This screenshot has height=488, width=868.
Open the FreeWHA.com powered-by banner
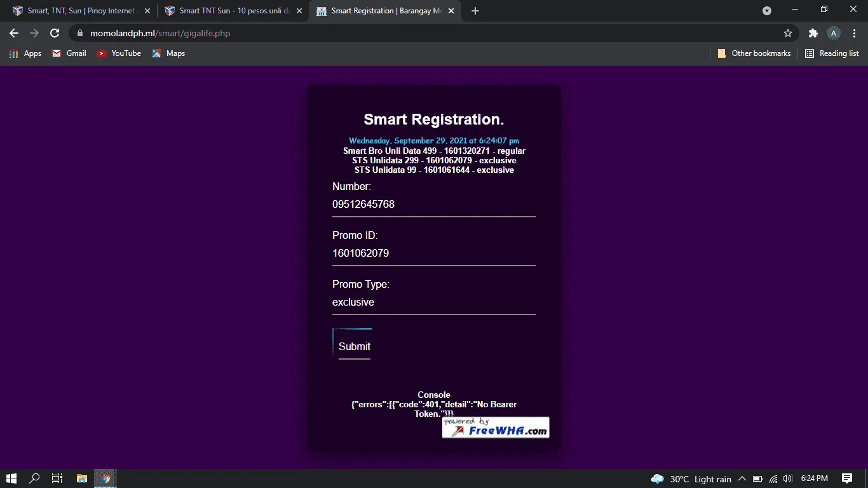[496, 428]
